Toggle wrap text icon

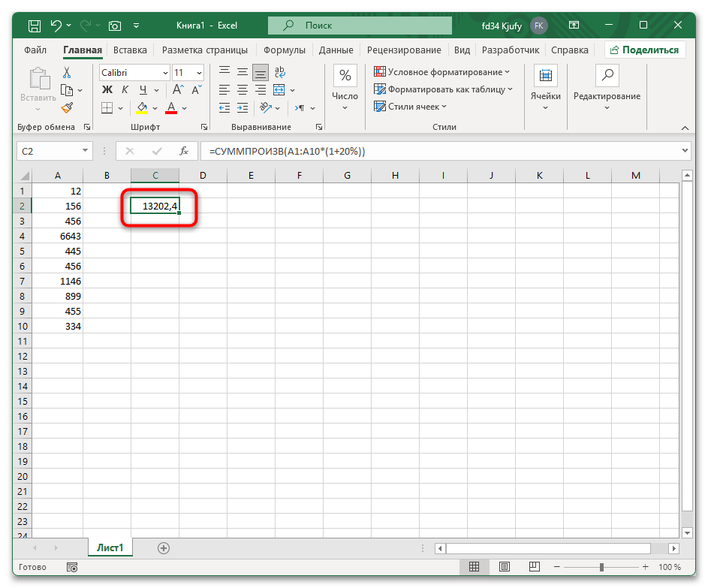pyautogui.click(x=279, y=72)
